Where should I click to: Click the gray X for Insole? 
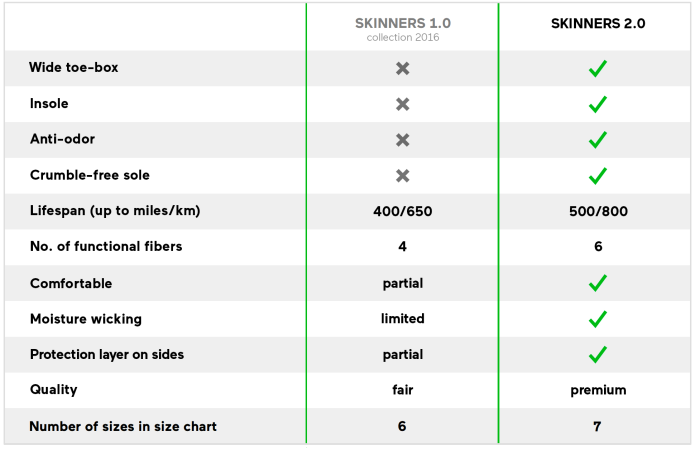tap(402, 104)
